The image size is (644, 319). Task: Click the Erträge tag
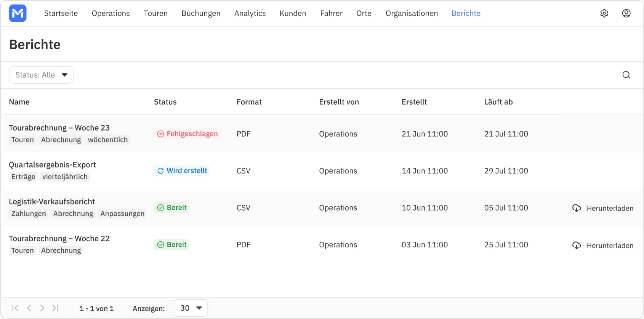click(x=23, y=177)
